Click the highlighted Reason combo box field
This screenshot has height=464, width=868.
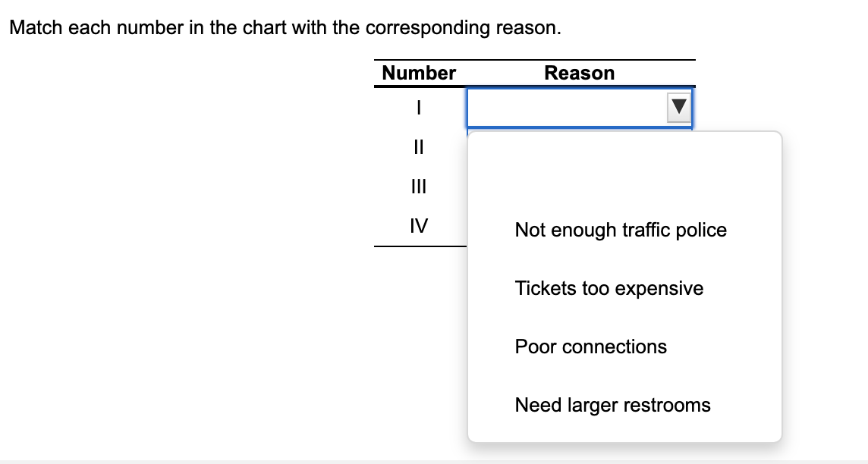569,107
